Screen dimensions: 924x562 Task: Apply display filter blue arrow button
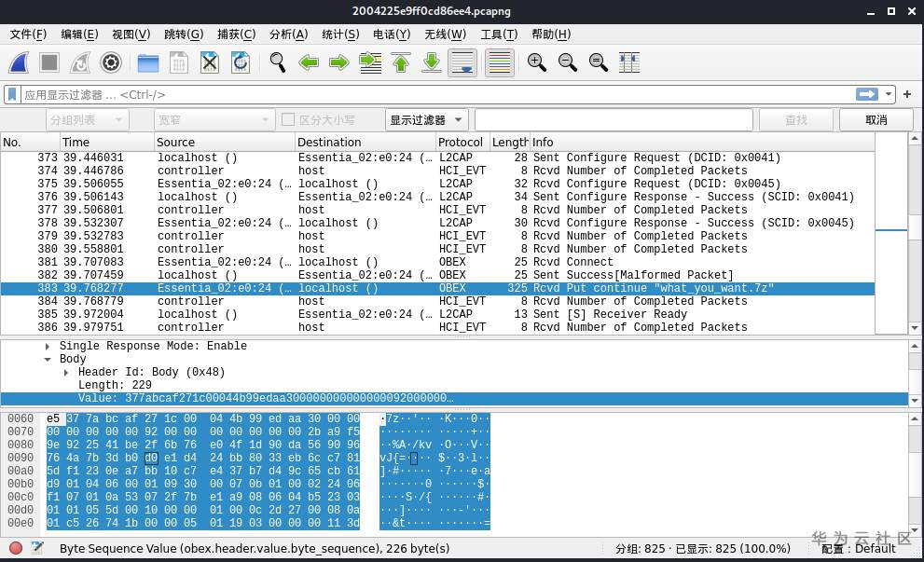coord(867,94)
